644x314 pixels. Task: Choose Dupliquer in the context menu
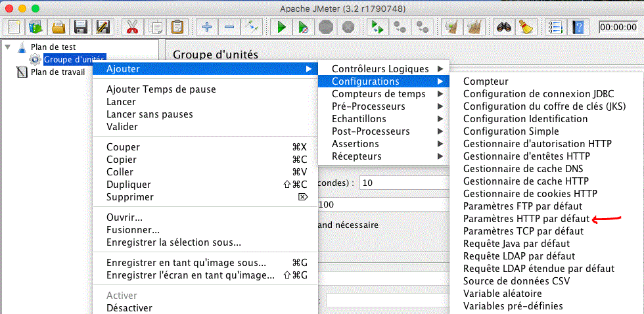(x=205, y=185)
